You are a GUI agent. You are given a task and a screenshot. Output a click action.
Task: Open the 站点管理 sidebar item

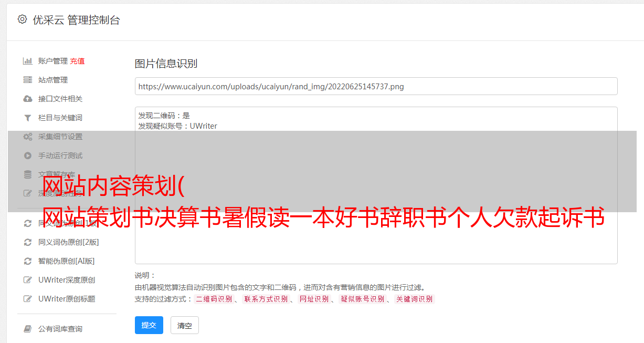(x=53, y=80)
